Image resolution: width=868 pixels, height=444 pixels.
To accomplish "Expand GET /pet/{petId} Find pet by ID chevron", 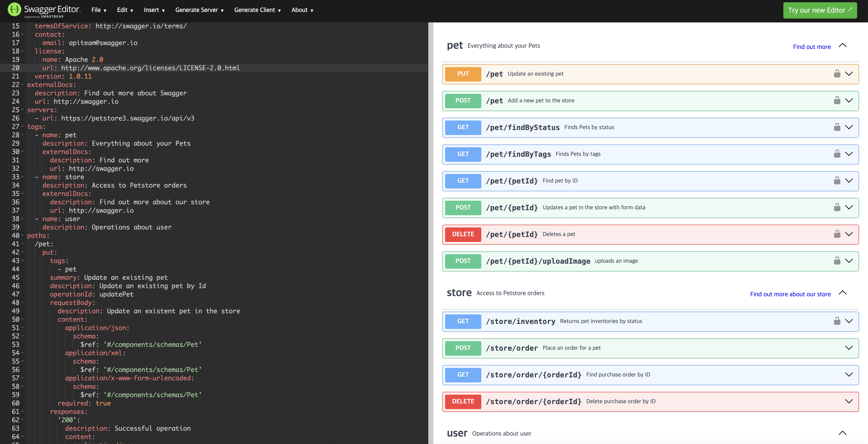I will tap(849, 180).
